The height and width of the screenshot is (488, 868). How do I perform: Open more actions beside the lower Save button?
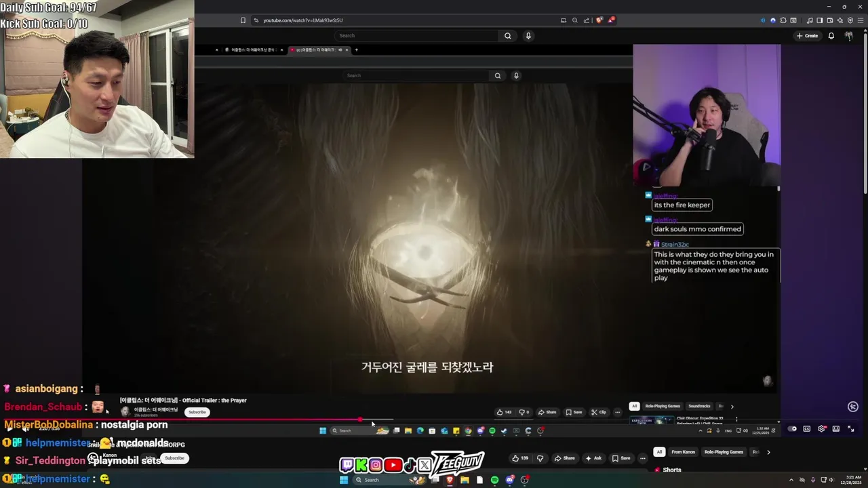coord(643,458)
